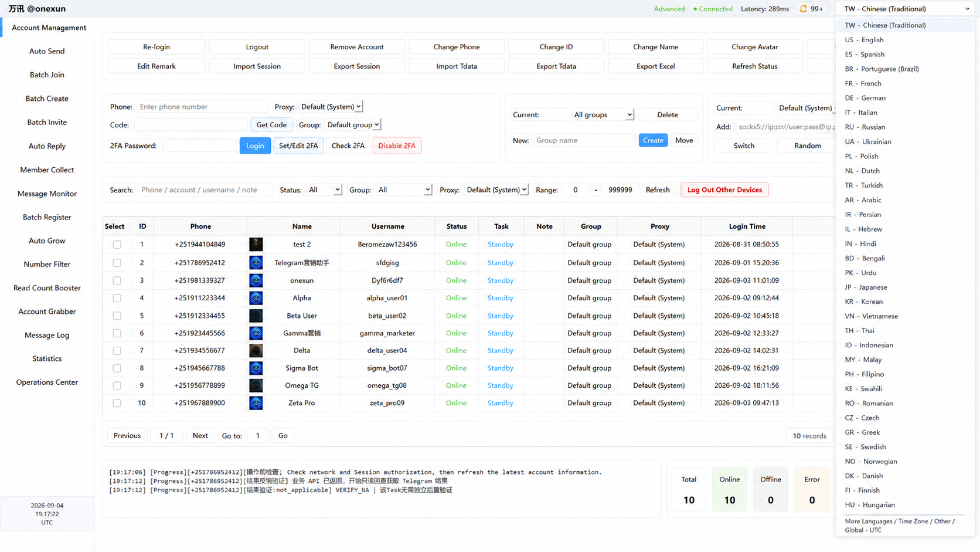Go to Batch Join sidebar item
The image size is (980, 552).
(47, 75)
